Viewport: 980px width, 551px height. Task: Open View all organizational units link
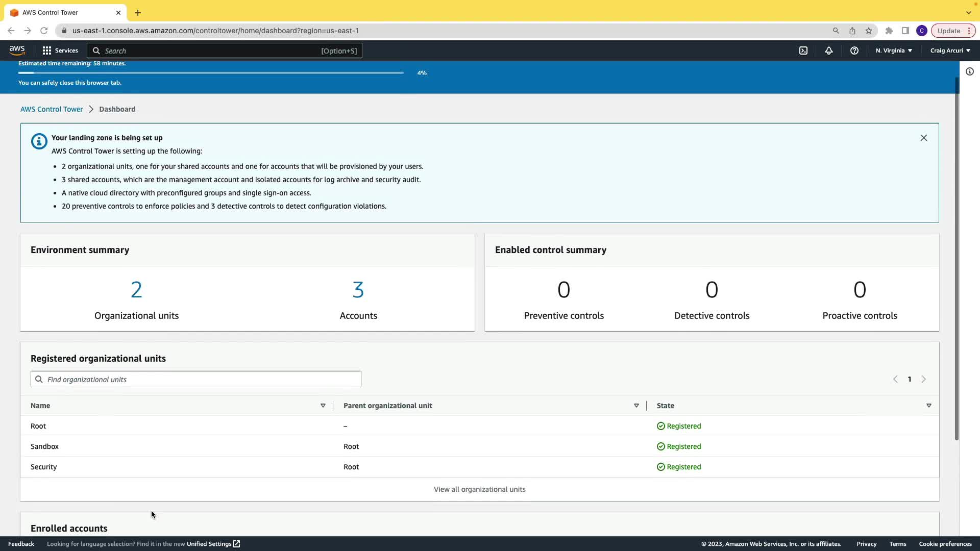479,489
